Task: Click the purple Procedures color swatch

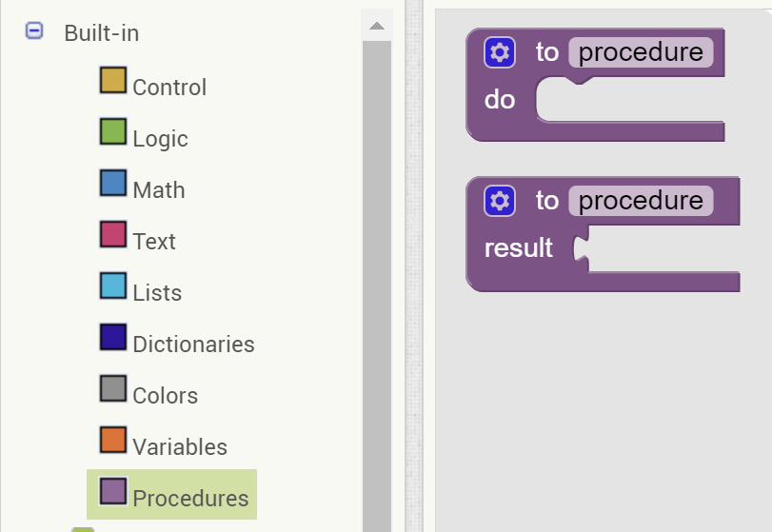Action: tap(113, 491)
